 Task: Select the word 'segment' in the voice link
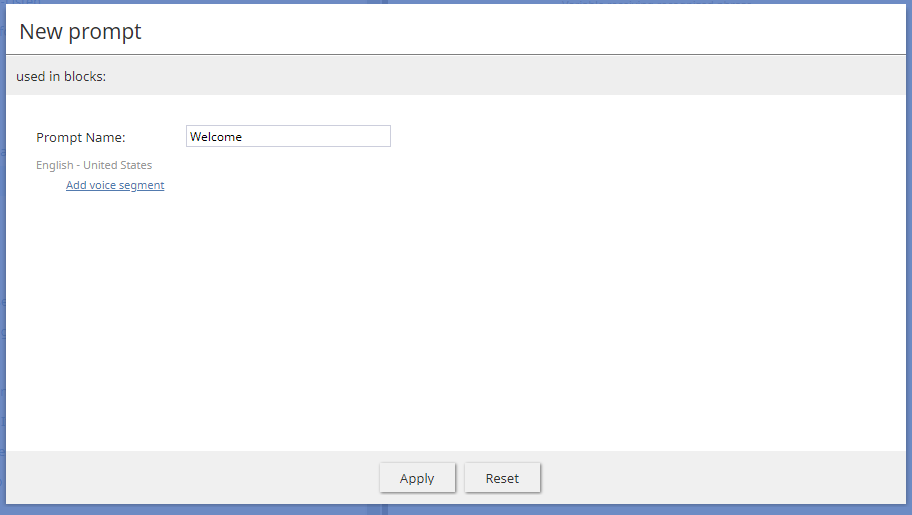click(142, 185)
